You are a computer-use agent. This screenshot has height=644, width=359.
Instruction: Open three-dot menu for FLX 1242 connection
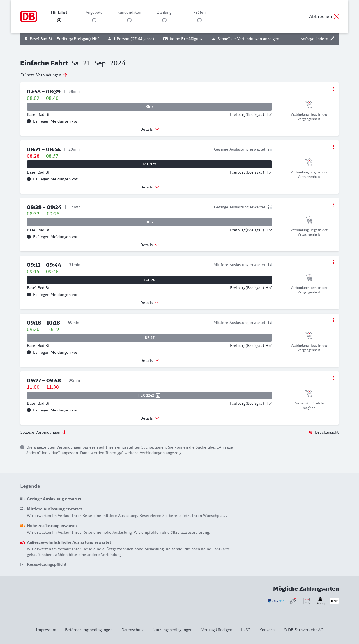[x=333, y=378]
